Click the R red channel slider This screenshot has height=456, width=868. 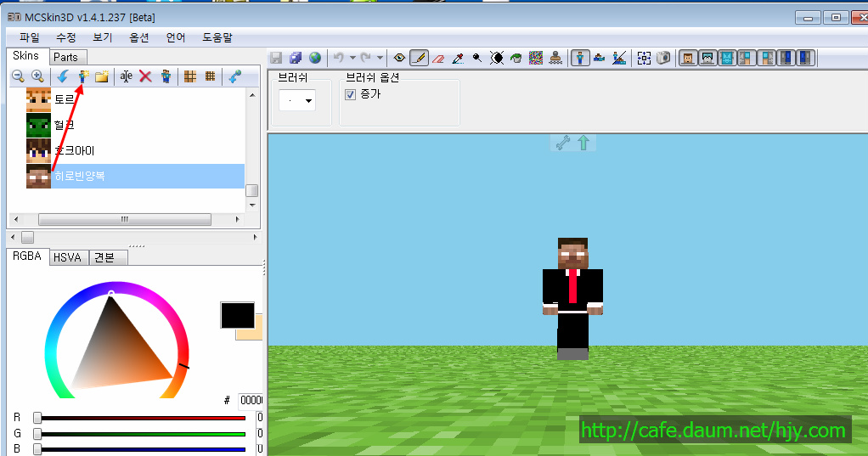click(141, 418)
